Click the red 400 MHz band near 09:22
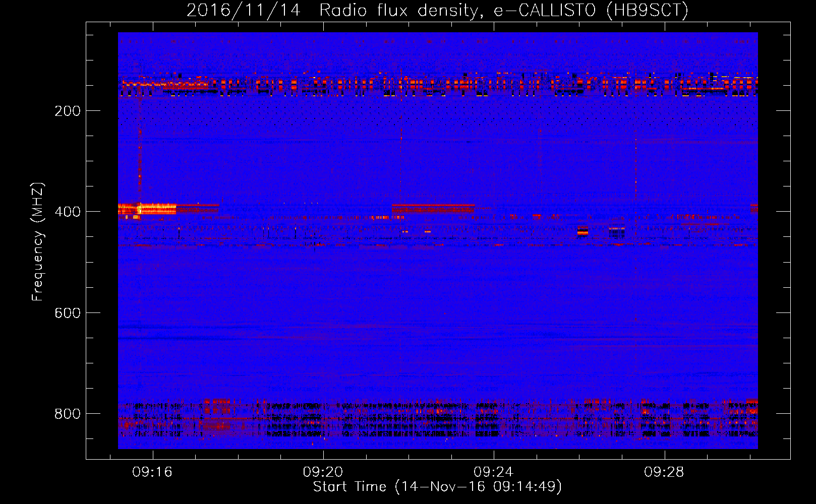 click(433, 209)
